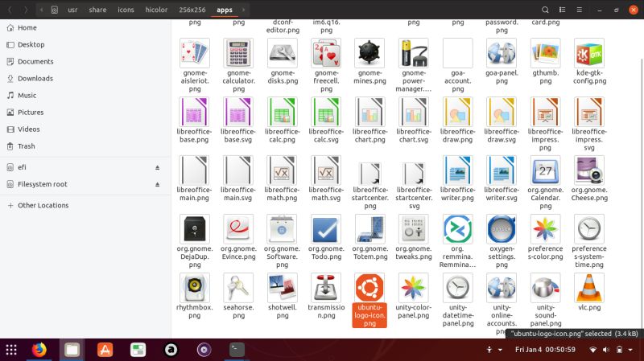This screenshot has width=644, height=361.
Task: Select the gnome-aisleriot.png file icon
Action: pyautogui.click(x=195, y=53)
